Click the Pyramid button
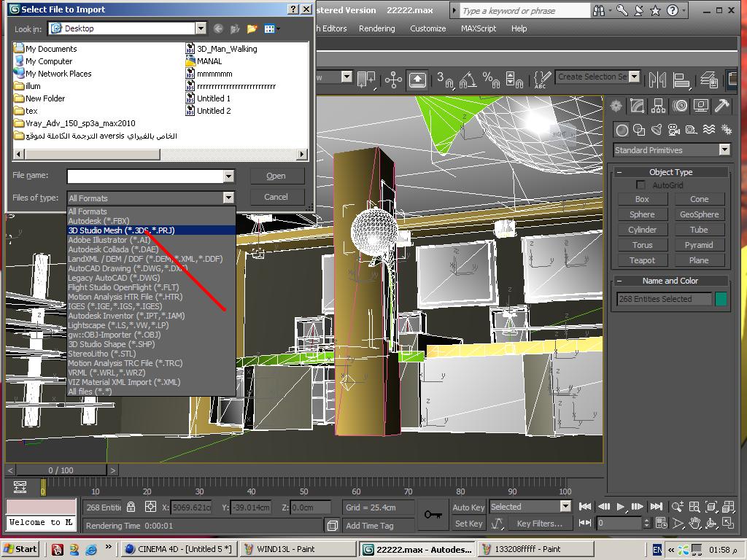Viewport: 747px width, 560px height. (699, 245)
